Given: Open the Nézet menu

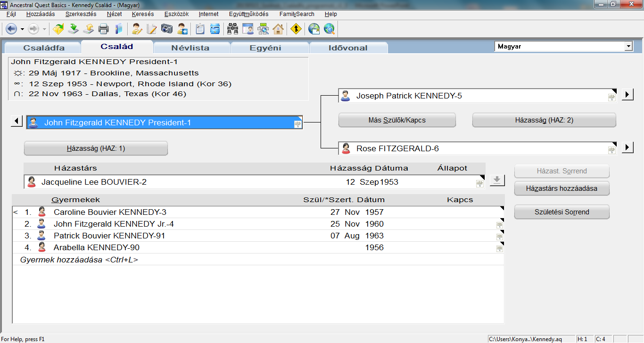Looking at the screenshot, I should click(x=114, y=14).
